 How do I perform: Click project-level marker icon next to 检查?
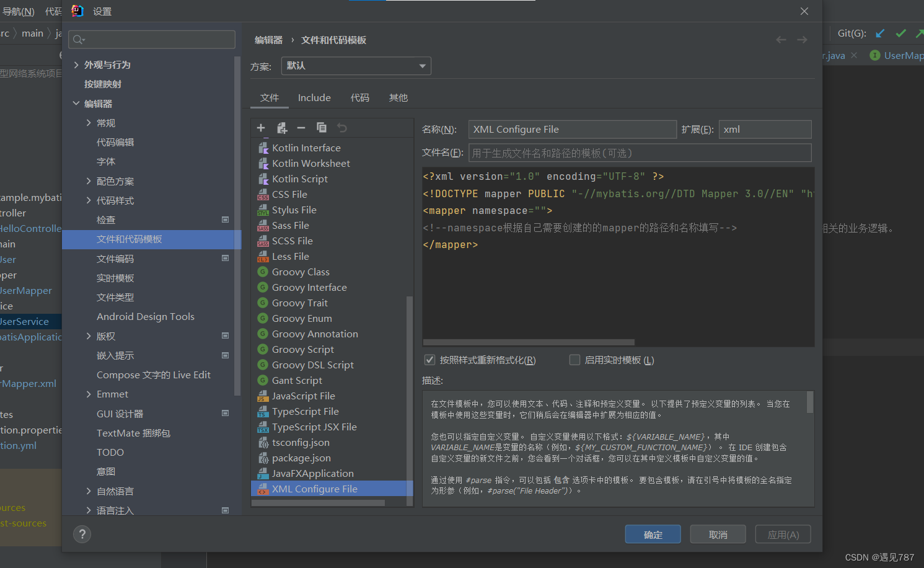(x=225, y=220)
